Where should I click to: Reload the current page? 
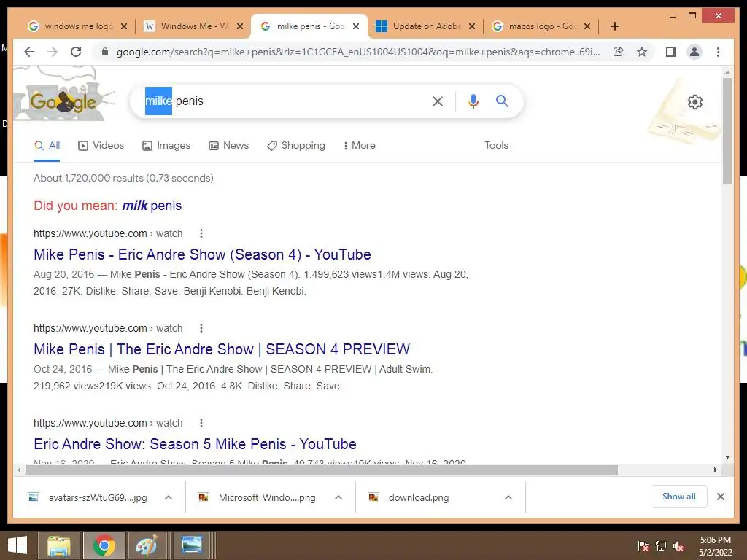tap(76, 52)
